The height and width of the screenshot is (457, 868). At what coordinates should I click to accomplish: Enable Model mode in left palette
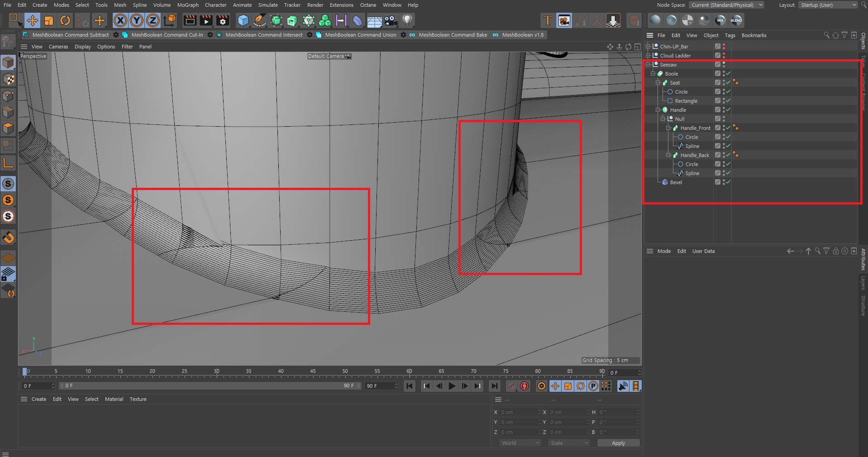[x=8, y=62]
